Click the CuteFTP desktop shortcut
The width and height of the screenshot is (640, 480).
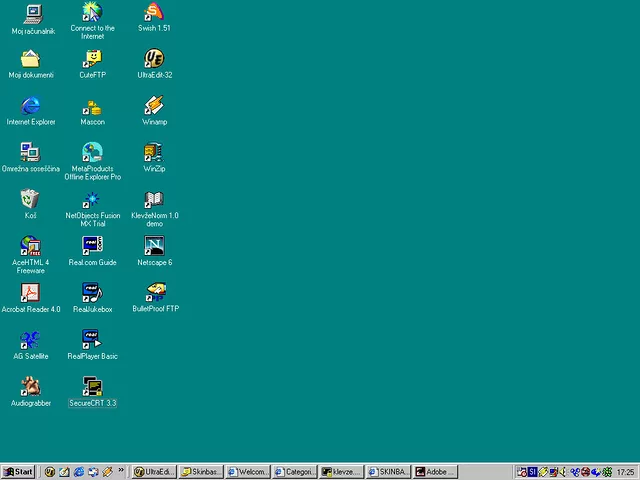[x=92, y=59]
